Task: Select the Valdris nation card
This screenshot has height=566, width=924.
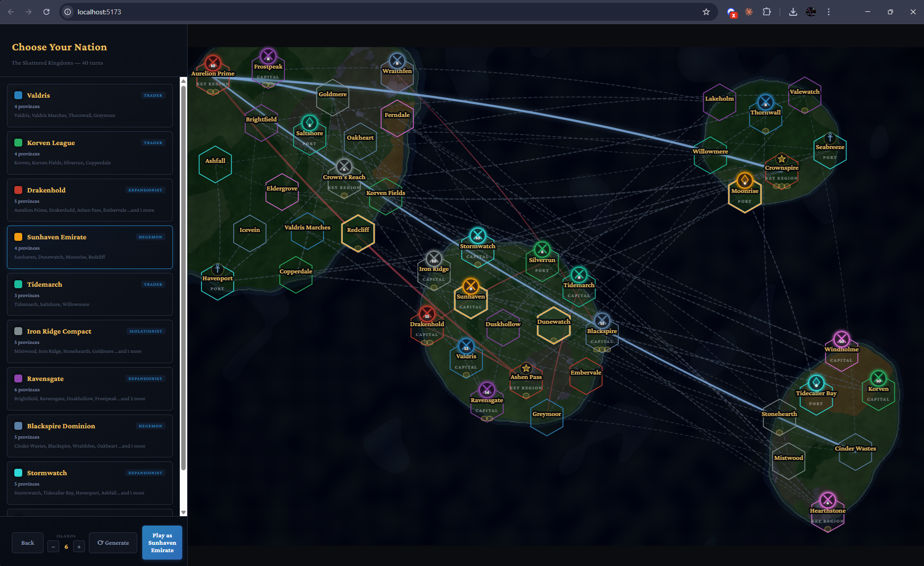Action: tap(90, 106)
